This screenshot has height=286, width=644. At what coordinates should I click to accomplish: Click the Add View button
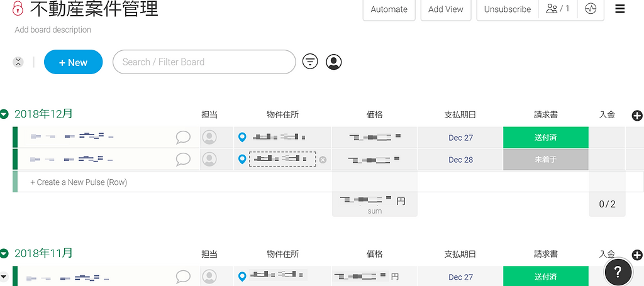pyautogui.click(x=445, y=9)
